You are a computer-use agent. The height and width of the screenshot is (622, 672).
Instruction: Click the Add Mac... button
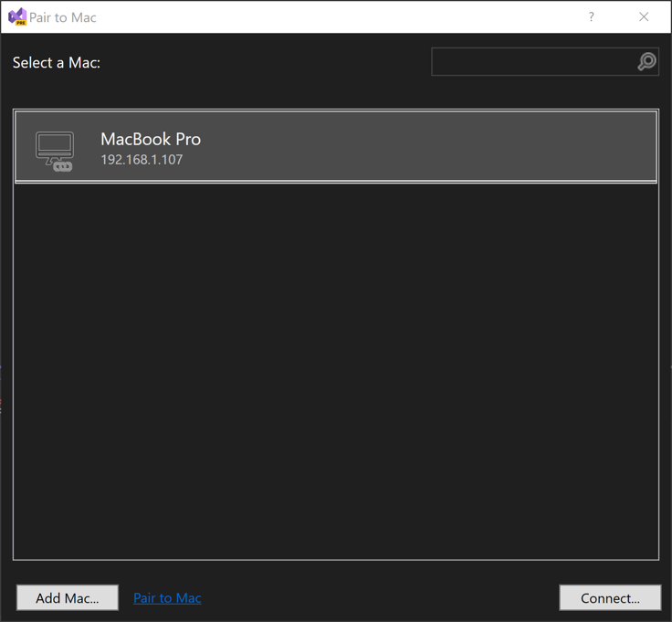68,597
